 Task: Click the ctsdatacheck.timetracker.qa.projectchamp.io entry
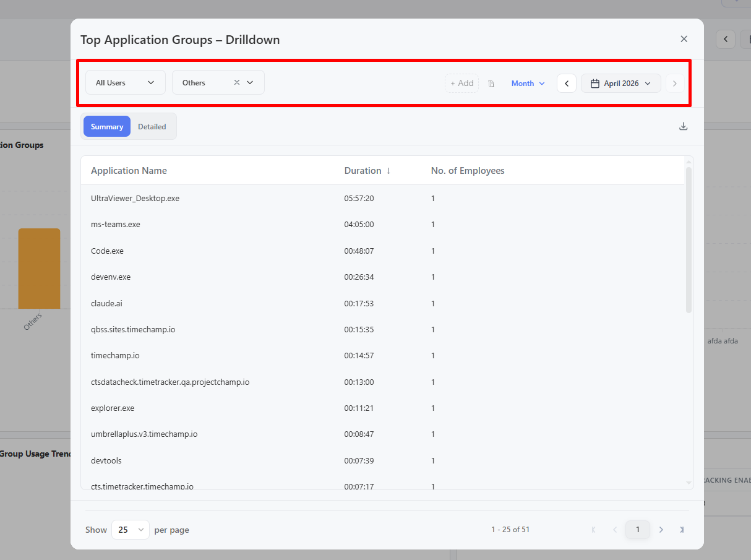click(x=170, y=382)
